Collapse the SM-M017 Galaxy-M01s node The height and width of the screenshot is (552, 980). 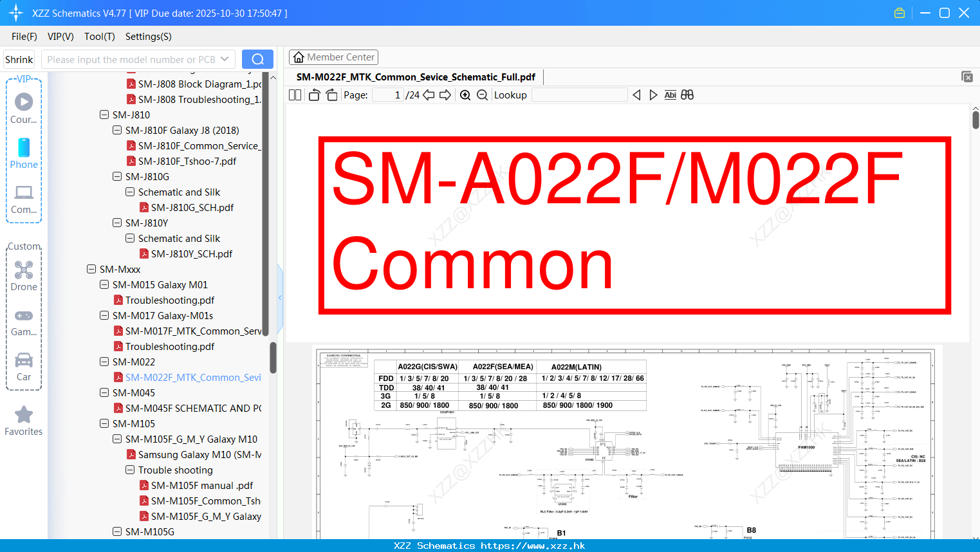[x=104, y=315]
